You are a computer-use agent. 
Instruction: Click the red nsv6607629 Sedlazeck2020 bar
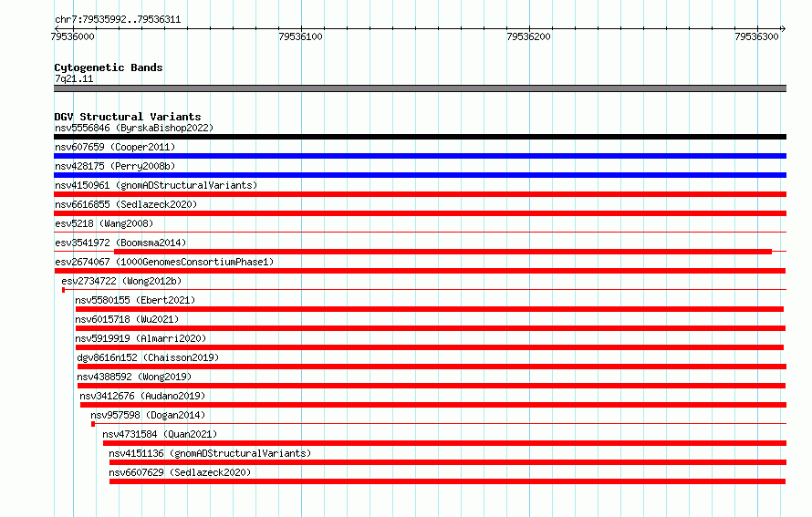(x=447, y=481)
